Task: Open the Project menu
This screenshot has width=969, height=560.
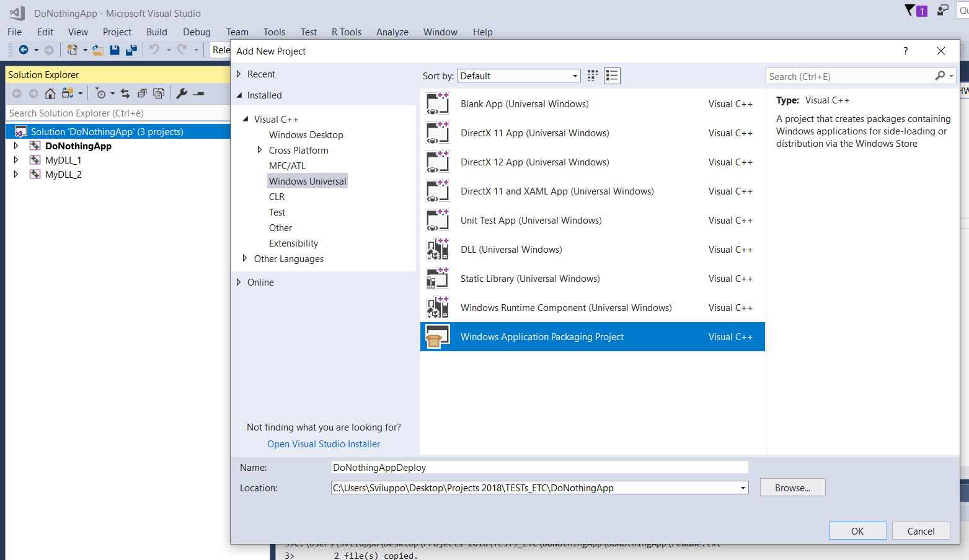Action: 117,32
